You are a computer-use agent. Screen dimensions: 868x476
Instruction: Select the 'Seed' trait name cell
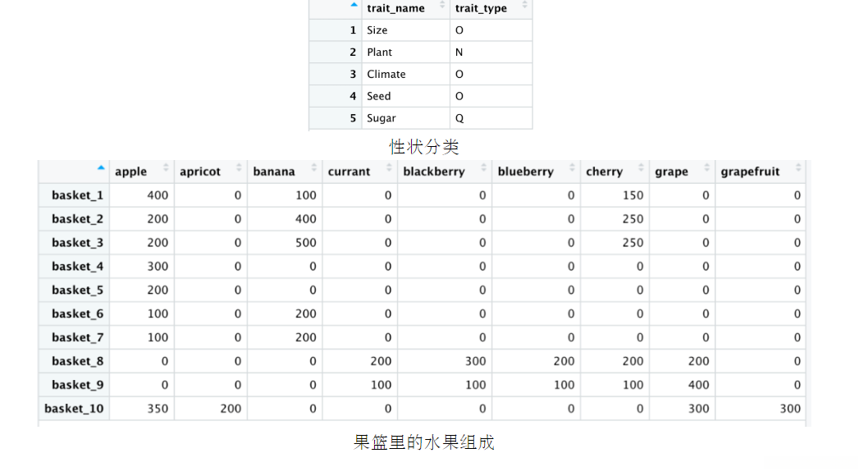pyautogui.click(x=406, y=96)
